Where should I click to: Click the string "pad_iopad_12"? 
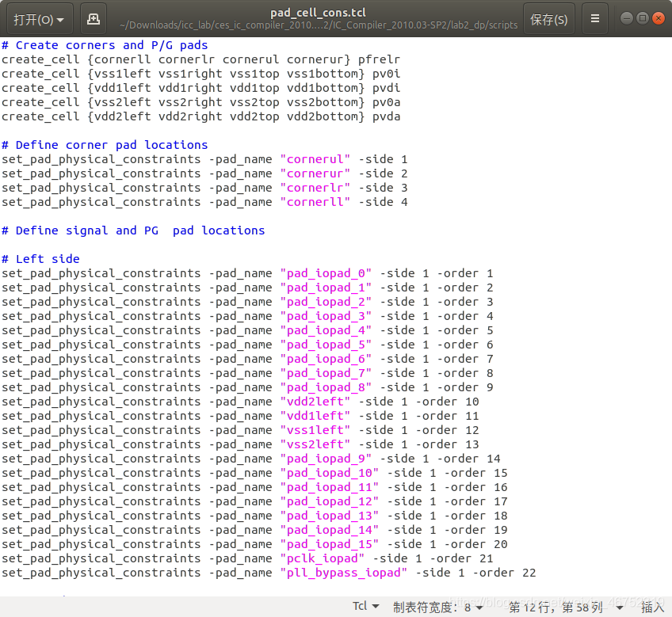point(329,501)
